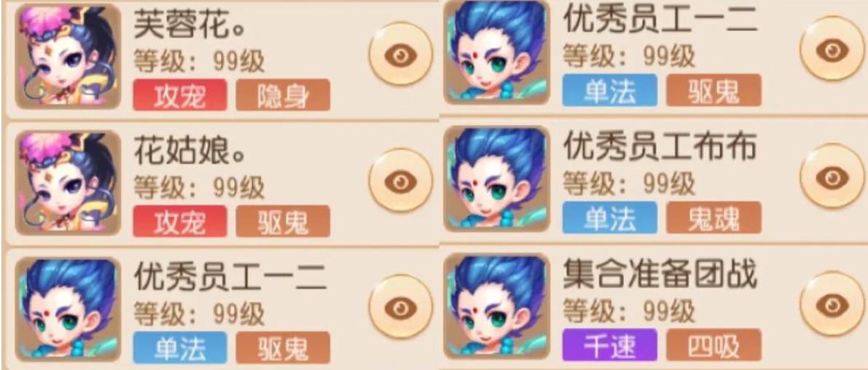Image resolution: width=868 pixels, height=370 pixels.
Task: Tap the 优秀员工布布 avatar portrait
Action: tap(497, 178)
